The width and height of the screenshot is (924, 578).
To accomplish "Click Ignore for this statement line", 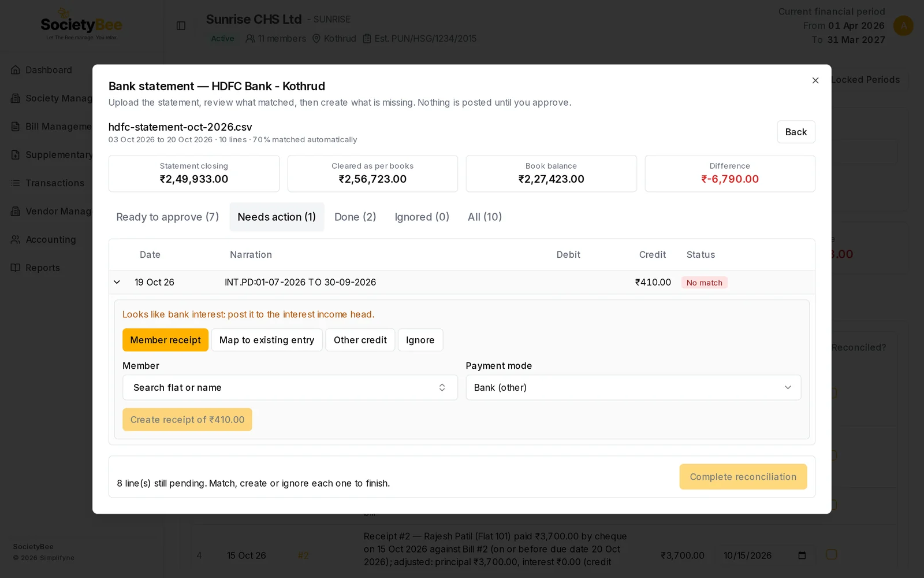I will (420, 340).
